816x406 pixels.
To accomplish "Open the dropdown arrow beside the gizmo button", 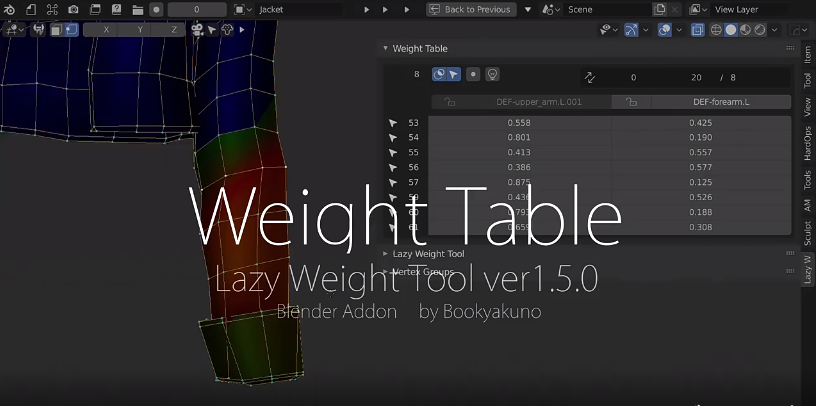I will (645, 30).
